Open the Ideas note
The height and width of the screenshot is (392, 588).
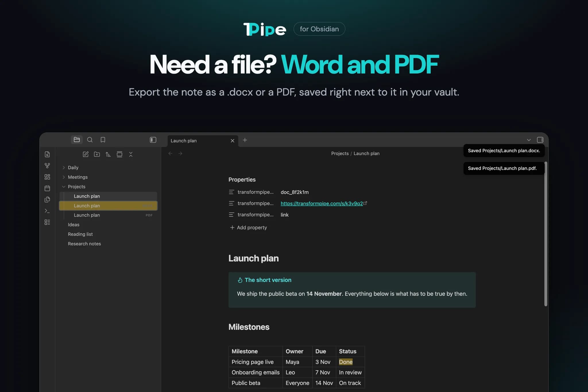click(x=109, y=225)
